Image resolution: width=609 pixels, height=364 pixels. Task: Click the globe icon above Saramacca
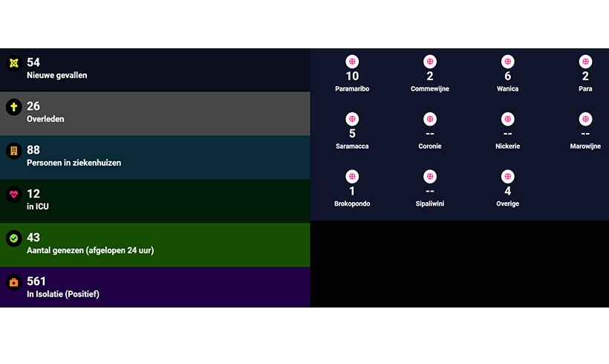[x=352, y=119]
